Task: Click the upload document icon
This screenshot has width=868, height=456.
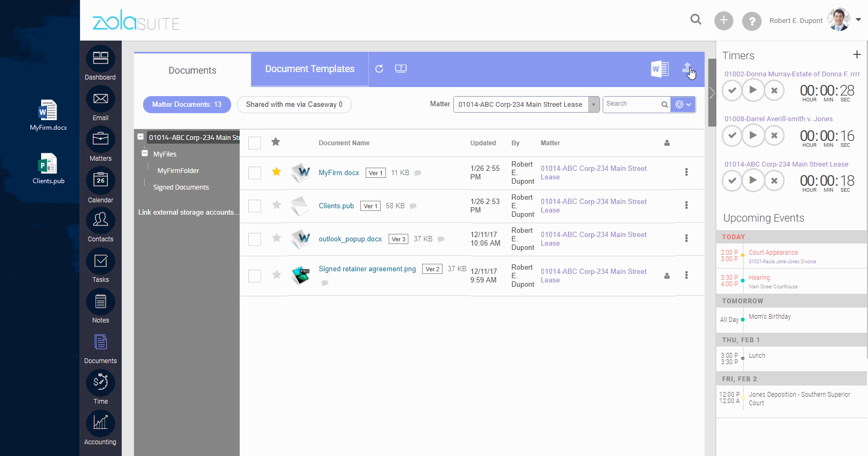Action: click(x=688, y=68)
